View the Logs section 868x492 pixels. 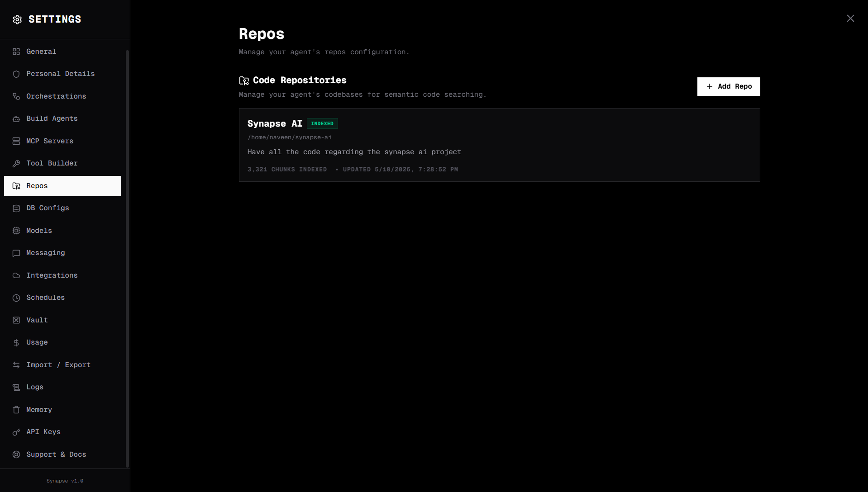(x=62, y=387)
